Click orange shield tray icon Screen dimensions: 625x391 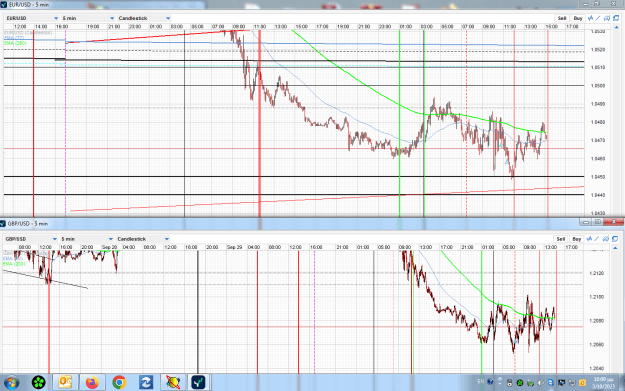click(x=582, y=383)
